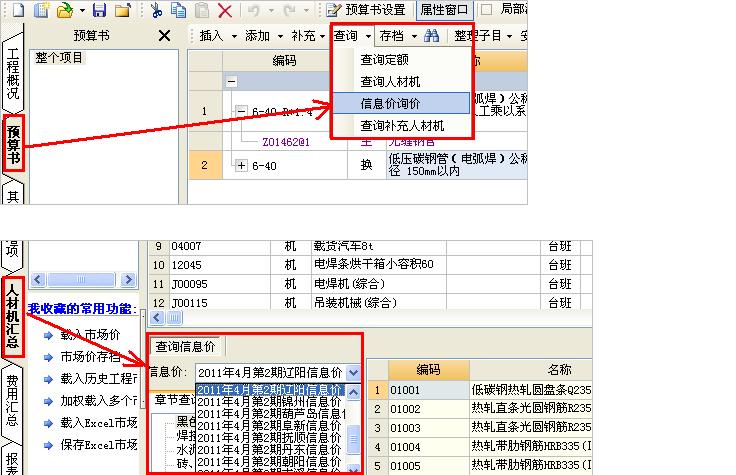Select 2011年4月第2期丹东信息价
Viewport: 736px width, 475px height.
(269, 450)
